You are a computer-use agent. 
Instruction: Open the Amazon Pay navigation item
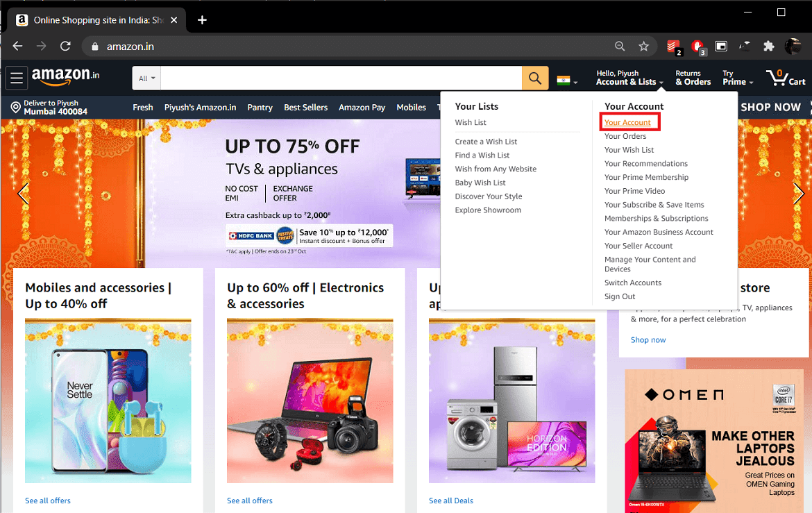tap(362, 108)
